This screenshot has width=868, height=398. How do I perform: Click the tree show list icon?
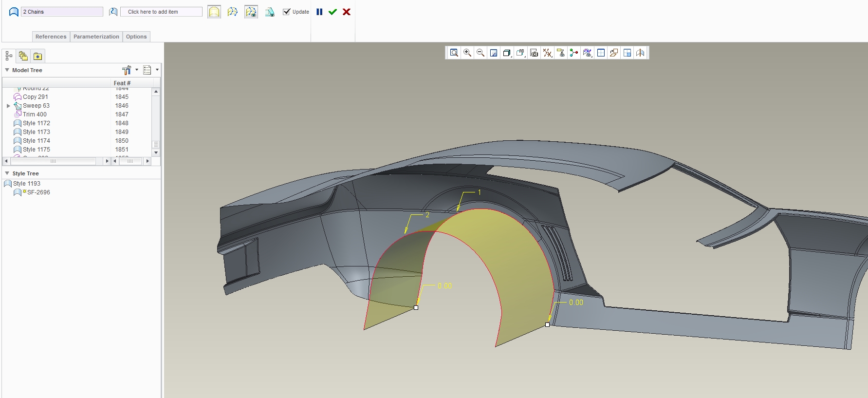[147, 70]
